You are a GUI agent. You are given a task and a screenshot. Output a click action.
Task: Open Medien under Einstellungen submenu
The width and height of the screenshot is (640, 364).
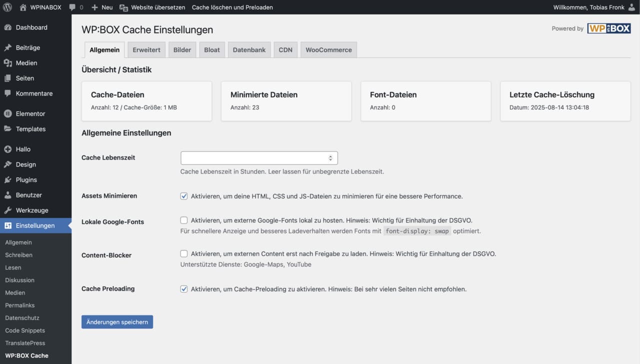[x=15, y=292]
